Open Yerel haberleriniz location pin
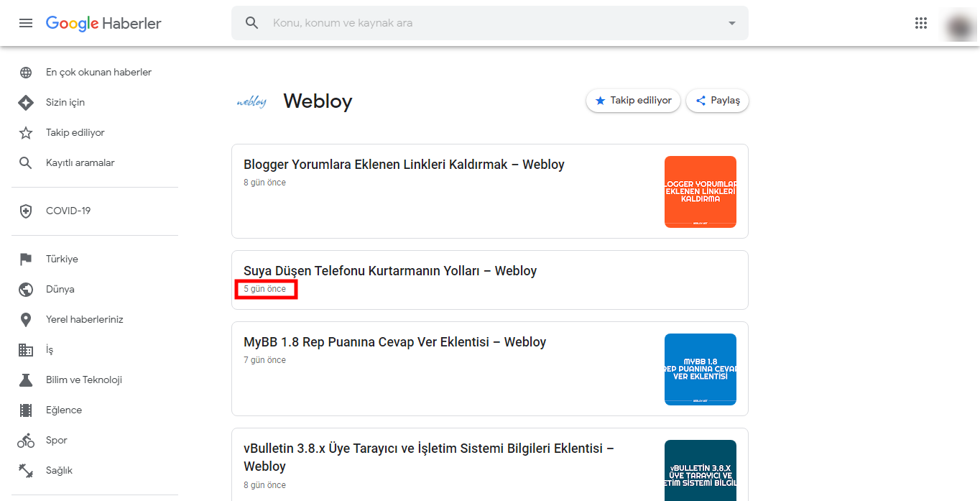The width and height of the screenshot is (980, 501). click(26, 319)
